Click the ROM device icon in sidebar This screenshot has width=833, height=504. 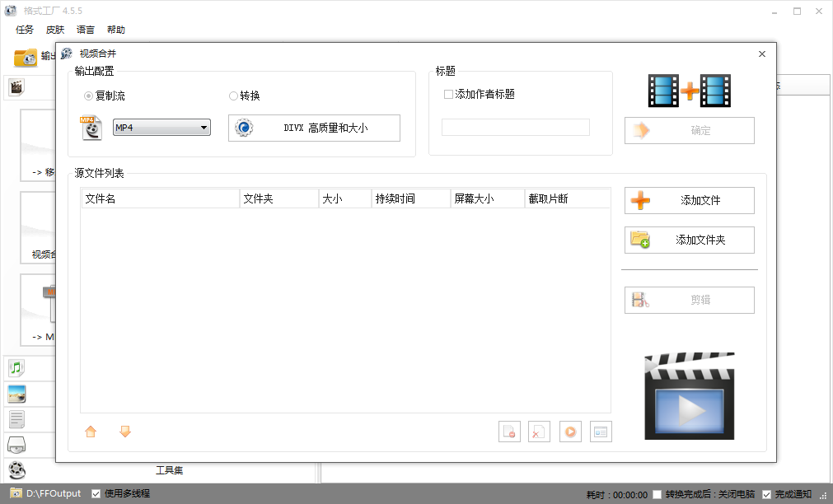click(x=16, y=445)
